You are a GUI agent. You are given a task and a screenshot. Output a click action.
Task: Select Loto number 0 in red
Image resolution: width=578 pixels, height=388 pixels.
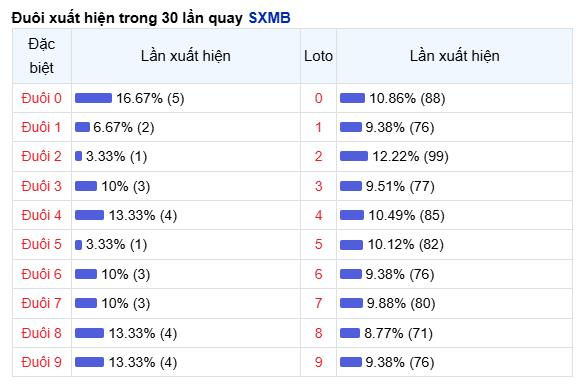click(x=318, y=98)
